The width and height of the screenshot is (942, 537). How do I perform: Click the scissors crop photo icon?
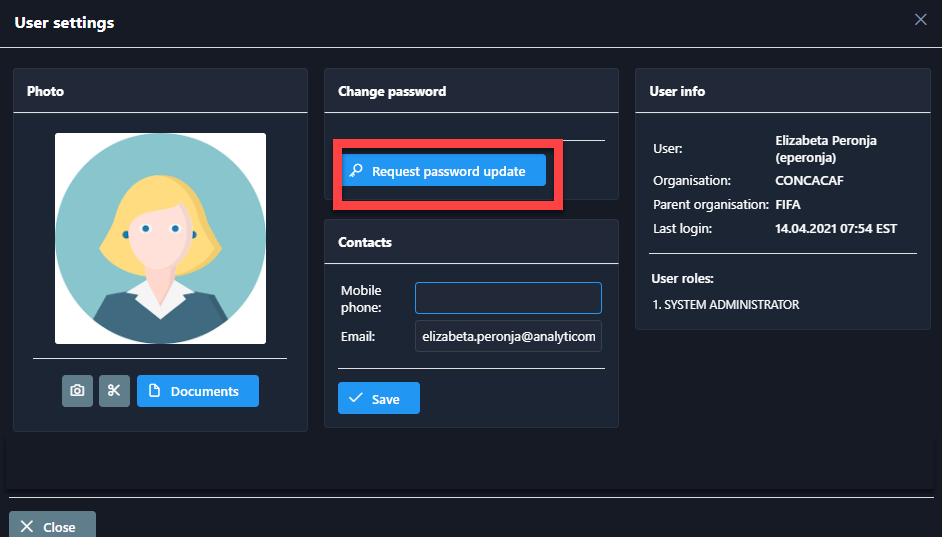(114, 391)
